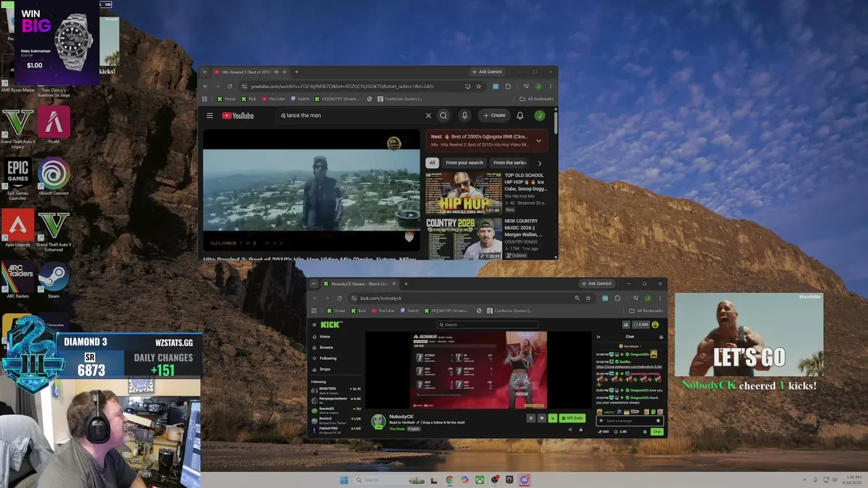This screenshot has width=868, height=488.
Task: Click the Kick logo
Action: [331, 325]
